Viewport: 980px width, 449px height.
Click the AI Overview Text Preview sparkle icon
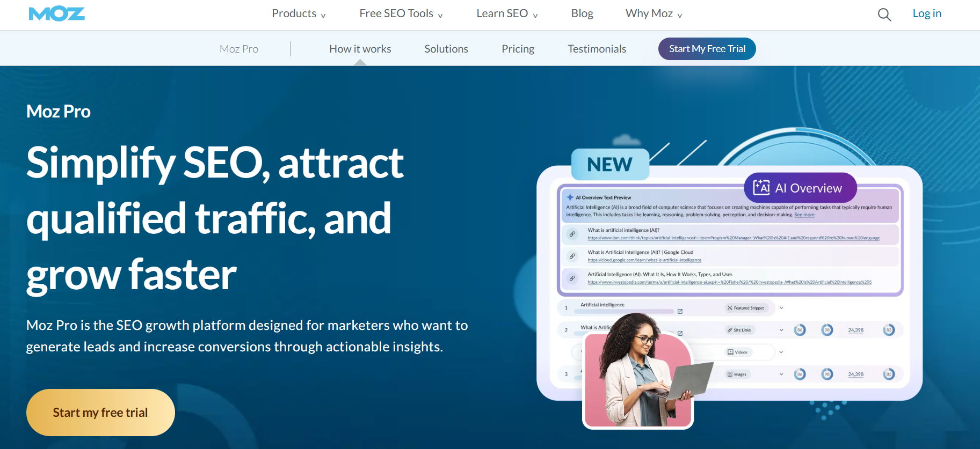[x=570, y=197]
